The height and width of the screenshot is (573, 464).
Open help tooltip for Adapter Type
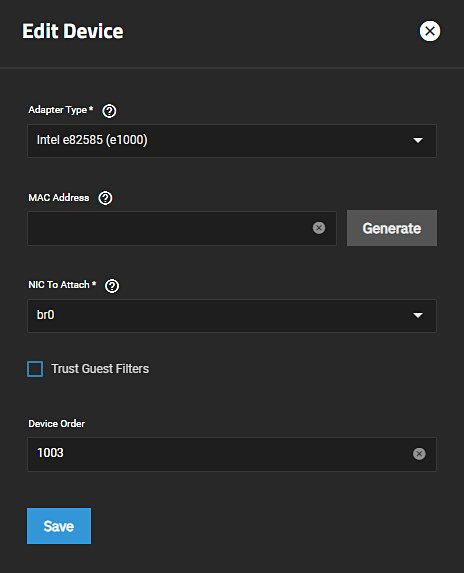coord(109,111)
